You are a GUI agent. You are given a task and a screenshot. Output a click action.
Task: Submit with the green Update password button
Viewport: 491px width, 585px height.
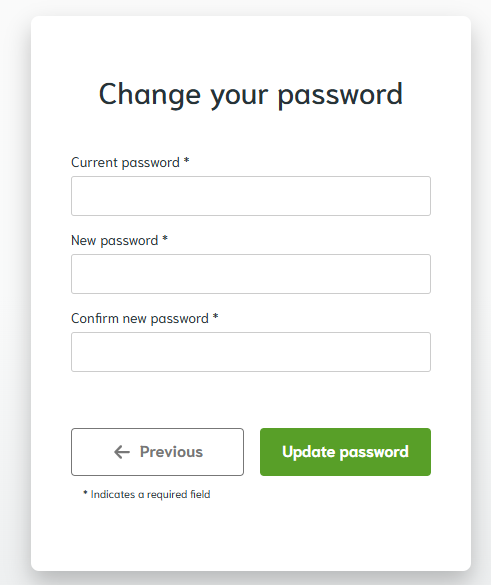pyautogui.click(x=345, y=452)
